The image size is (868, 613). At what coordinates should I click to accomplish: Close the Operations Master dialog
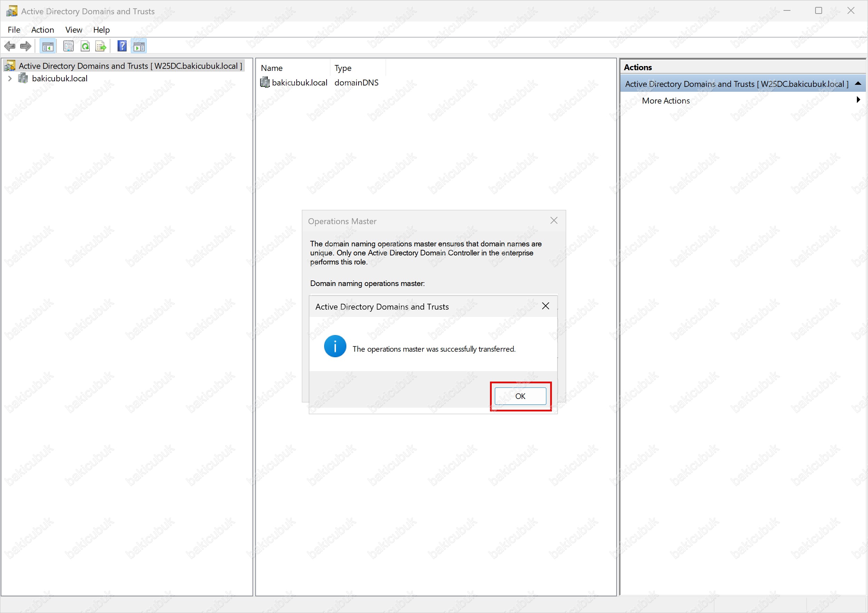click(x=554, y=221)
